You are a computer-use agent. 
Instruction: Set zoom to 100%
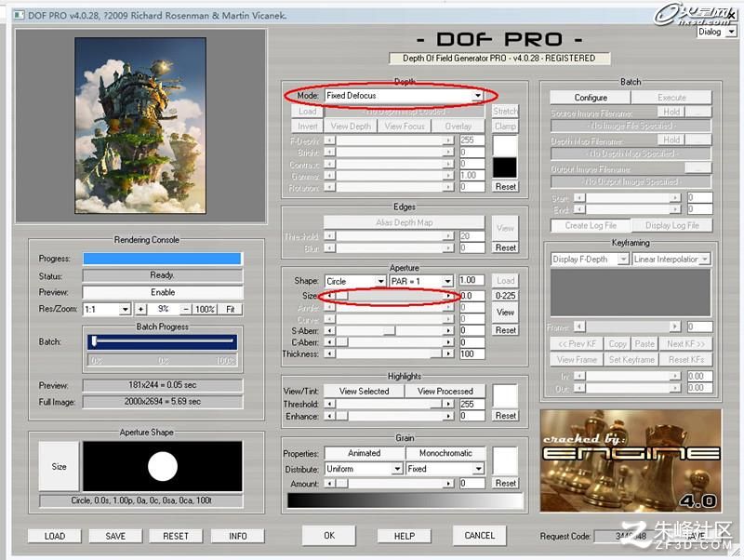click(x=205, y=310)
